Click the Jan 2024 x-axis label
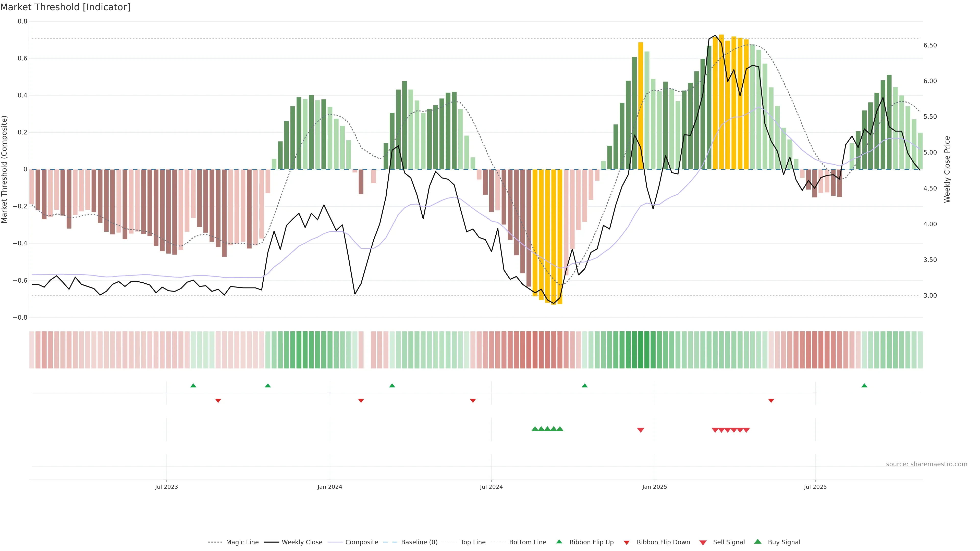The width and height of the screenshot is (980, 551). click(330, 487)
